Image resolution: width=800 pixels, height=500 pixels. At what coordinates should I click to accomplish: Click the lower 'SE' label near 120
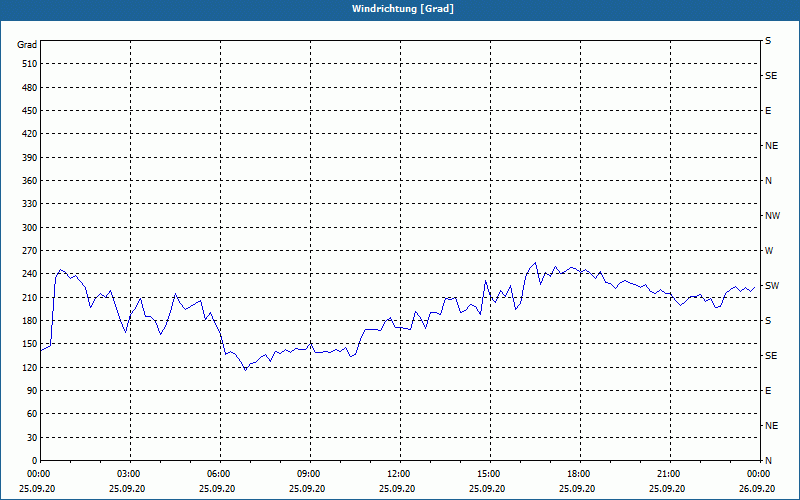tap(771, 356)
